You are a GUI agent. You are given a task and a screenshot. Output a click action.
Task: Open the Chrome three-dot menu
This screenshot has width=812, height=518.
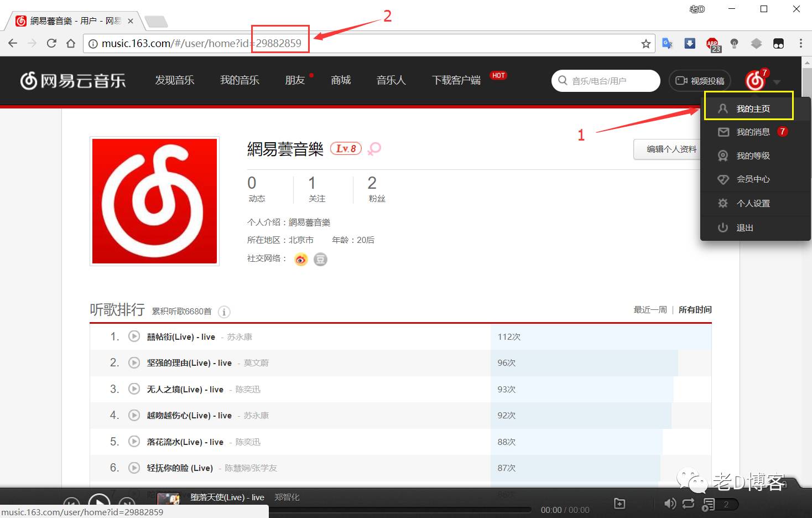point(800,43)
